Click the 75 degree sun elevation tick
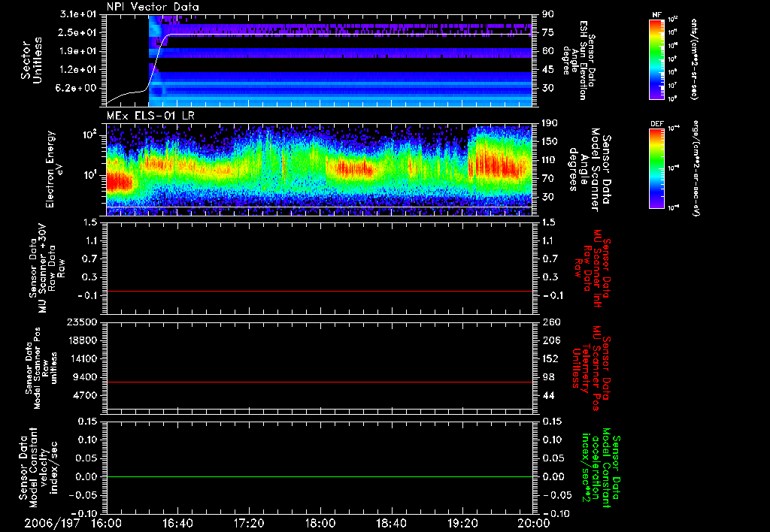This screenshot has width=770, height=532. 548,32
